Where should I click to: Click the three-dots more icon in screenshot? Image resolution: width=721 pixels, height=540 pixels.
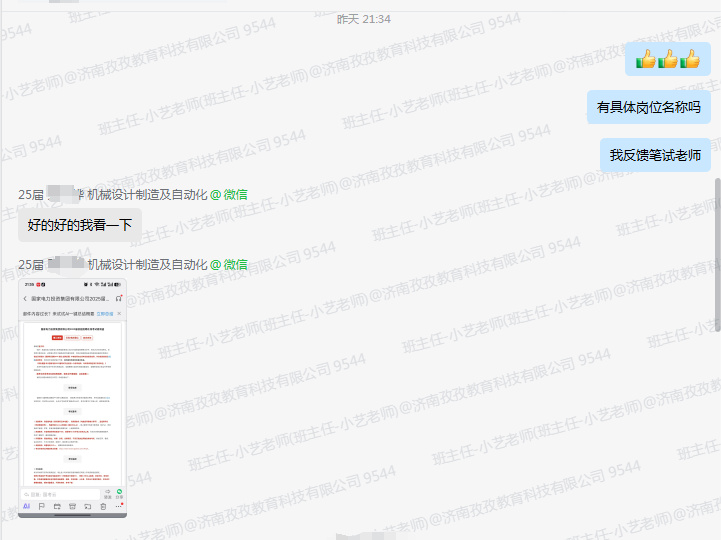[118, 507]
